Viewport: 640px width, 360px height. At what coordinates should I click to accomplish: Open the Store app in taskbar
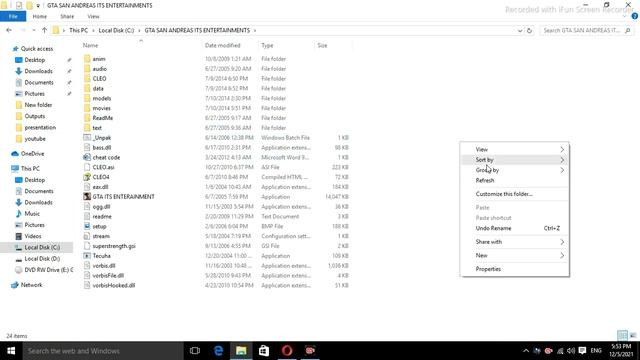[264, 351]
